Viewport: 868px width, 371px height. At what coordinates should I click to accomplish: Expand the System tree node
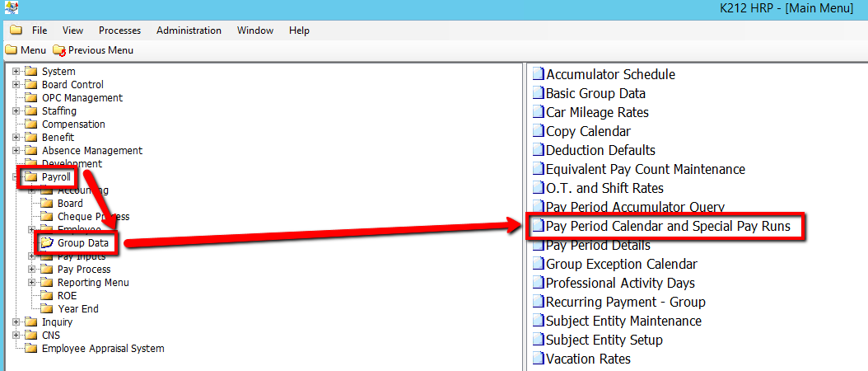coord(16,72)
